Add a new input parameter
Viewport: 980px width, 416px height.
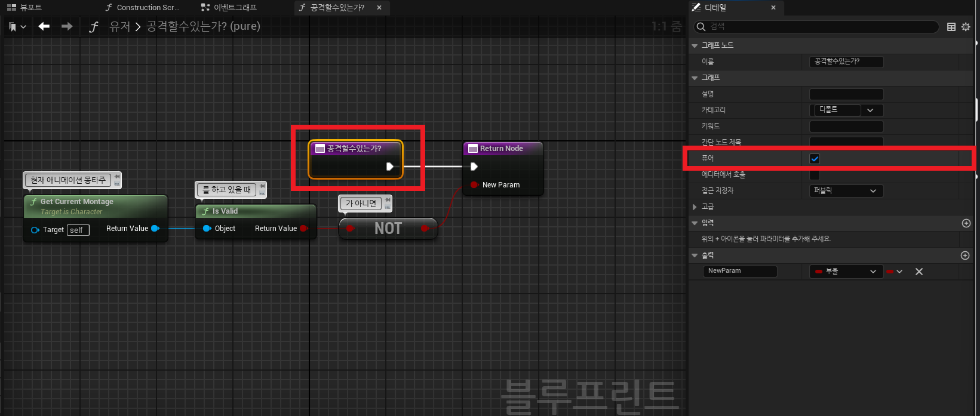[966, 223]
